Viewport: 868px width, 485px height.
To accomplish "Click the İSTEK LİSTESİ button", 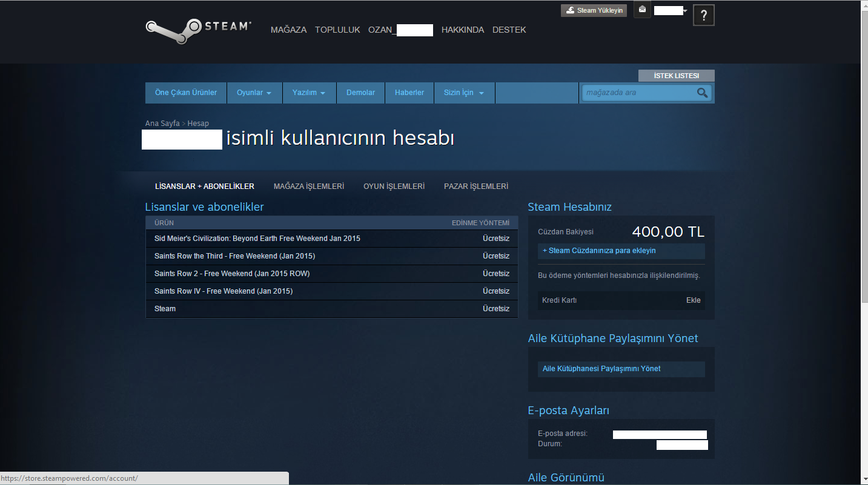I will [677, 76].
